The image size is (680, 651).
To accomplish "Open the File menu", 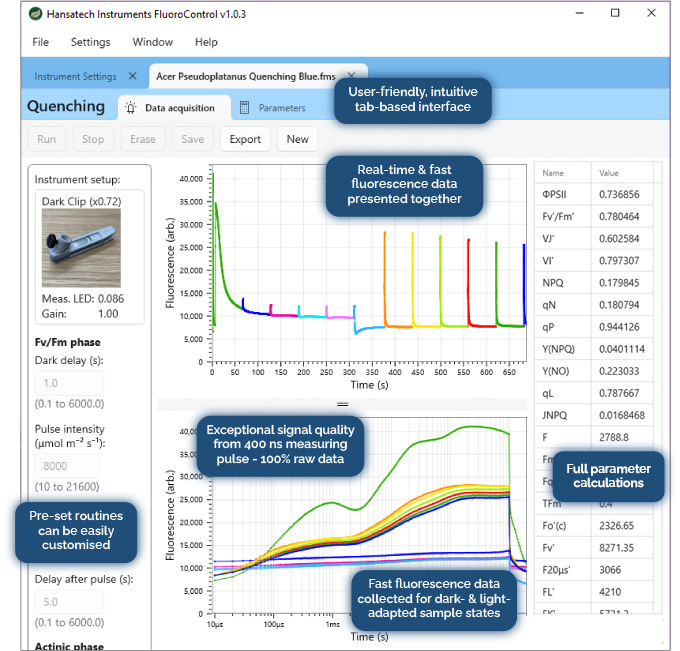I will pos(40,42).
